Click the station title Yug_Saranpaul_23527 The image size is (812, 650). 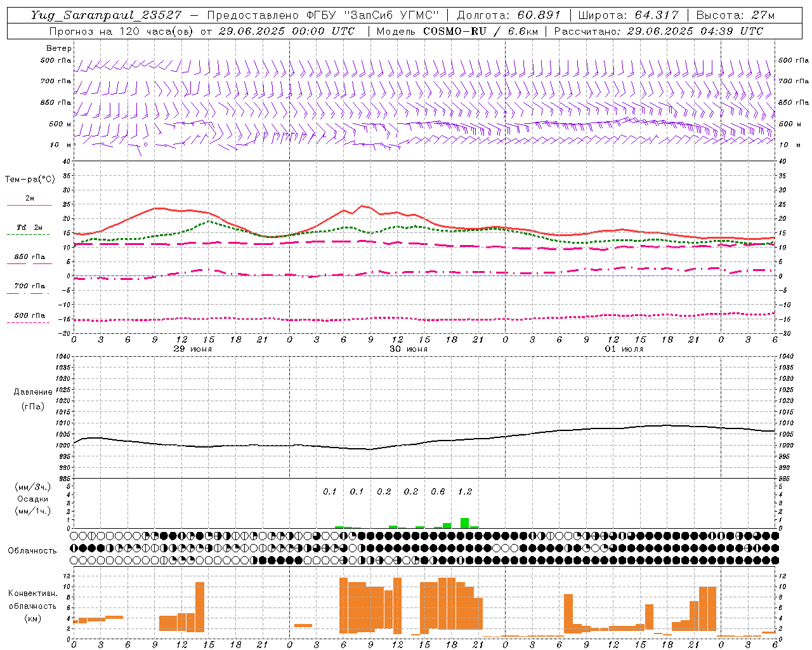[106, 15]
